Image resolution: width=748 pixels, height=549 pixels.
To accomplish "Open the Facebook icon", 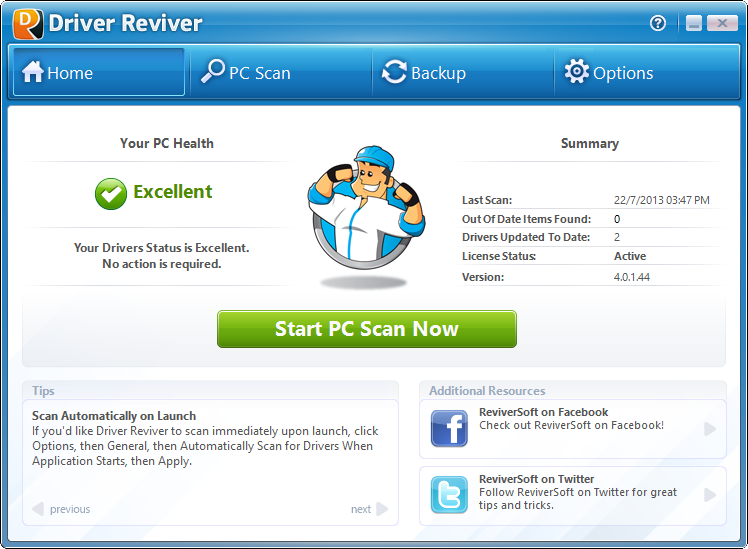I will click(x=449, y=428).
